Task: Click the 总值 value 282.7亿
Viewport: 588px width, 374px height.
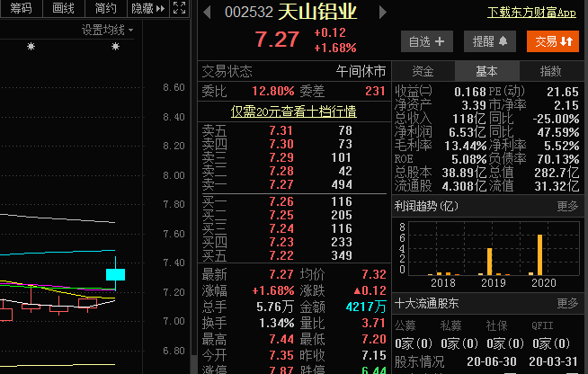Action: tap(557, 173)
